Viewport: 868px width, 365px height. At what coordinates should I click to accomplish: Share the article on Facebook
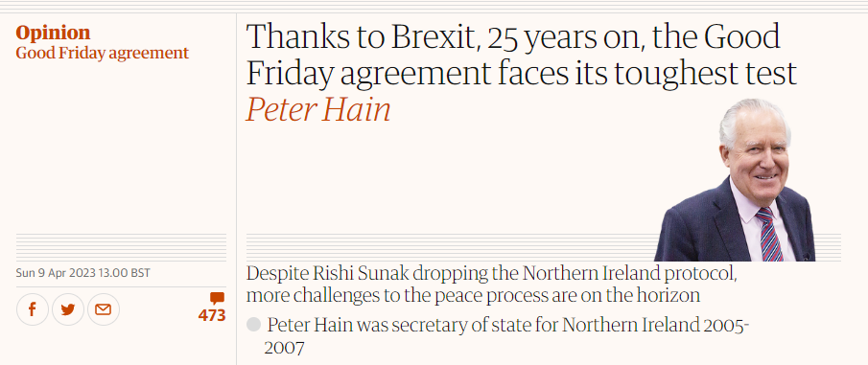point(32,309)
